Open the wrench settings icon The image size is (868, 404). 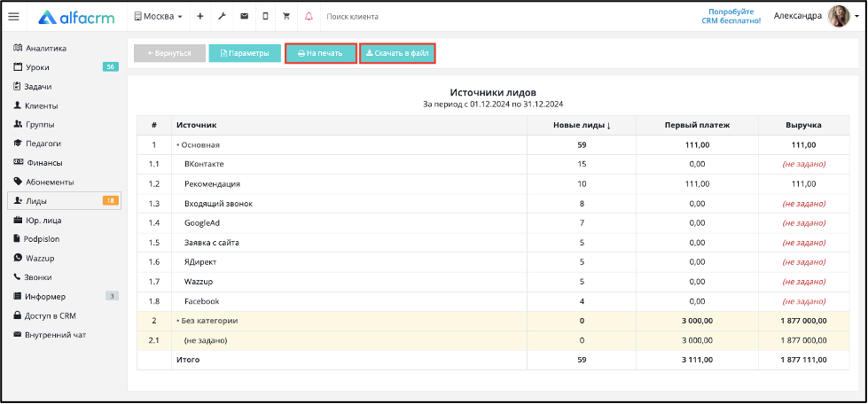click(222, 17)
